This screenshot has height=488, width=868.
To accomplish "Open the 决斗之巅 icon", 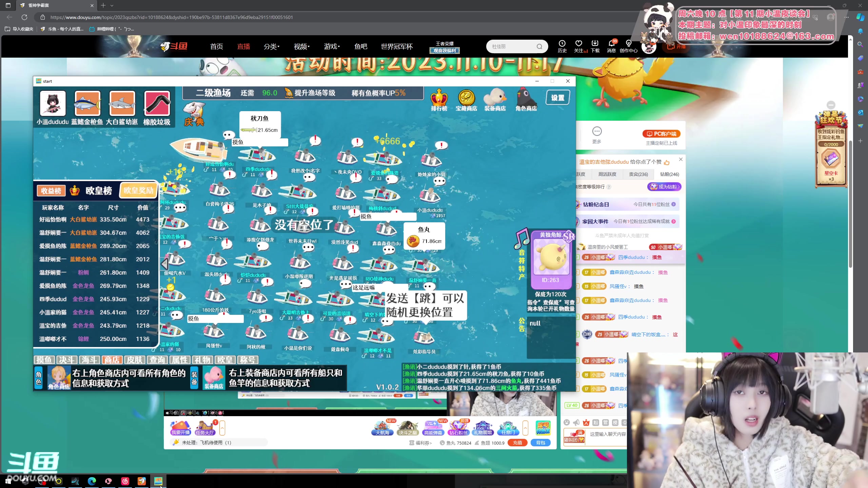I will [407, 428].
